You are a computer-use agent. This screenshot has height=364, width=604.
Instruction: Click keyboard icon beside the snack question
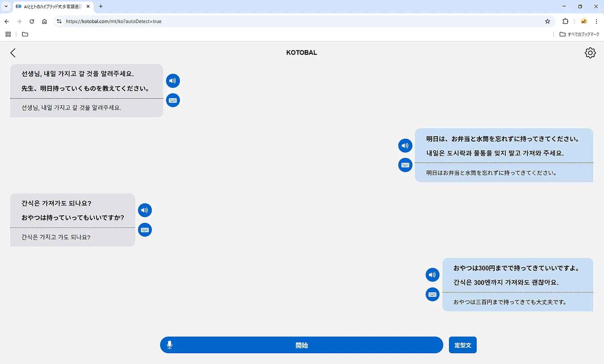click(145, 230)
